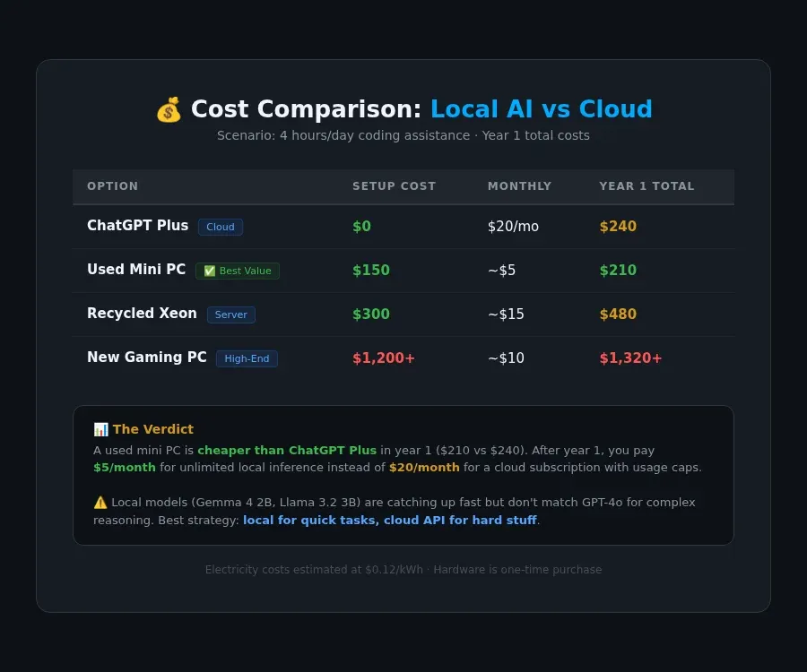The width and height of the screenshot is (807, 672).
Task: Select the Server badge next to Recycled Xeon
Action: point(231,314)
